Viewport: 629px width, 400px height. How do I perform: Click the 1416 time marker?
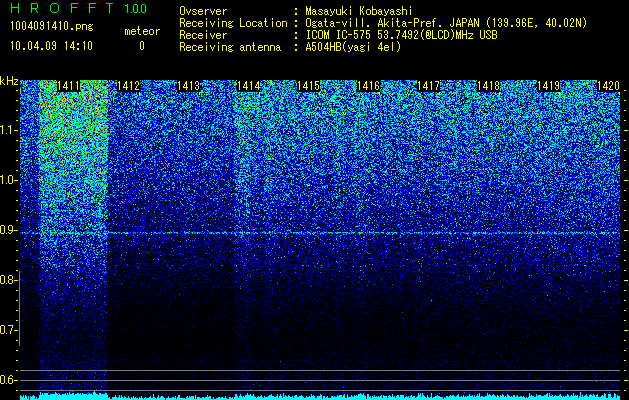pos(368,86)
